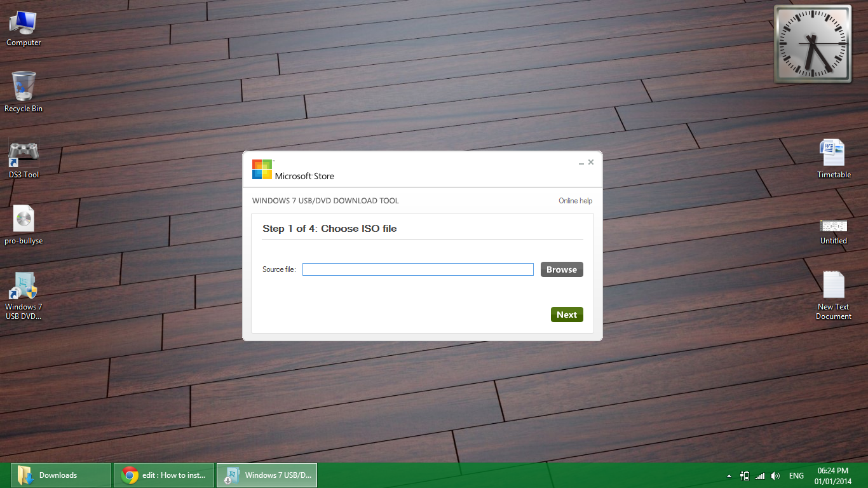Select the Windows 7 USB DVD shortcut
Image resolution: width=868 pixels, height=488 pixels.
pyautogui.click(x=24, y=296)
